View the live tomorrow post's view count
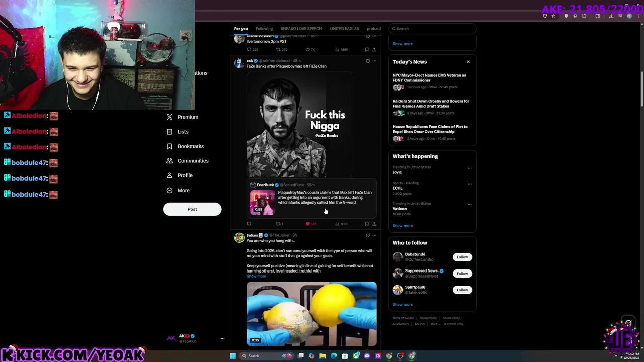Image resolution: width=644 pixels, height=362 pixels. tap(342, 50)
